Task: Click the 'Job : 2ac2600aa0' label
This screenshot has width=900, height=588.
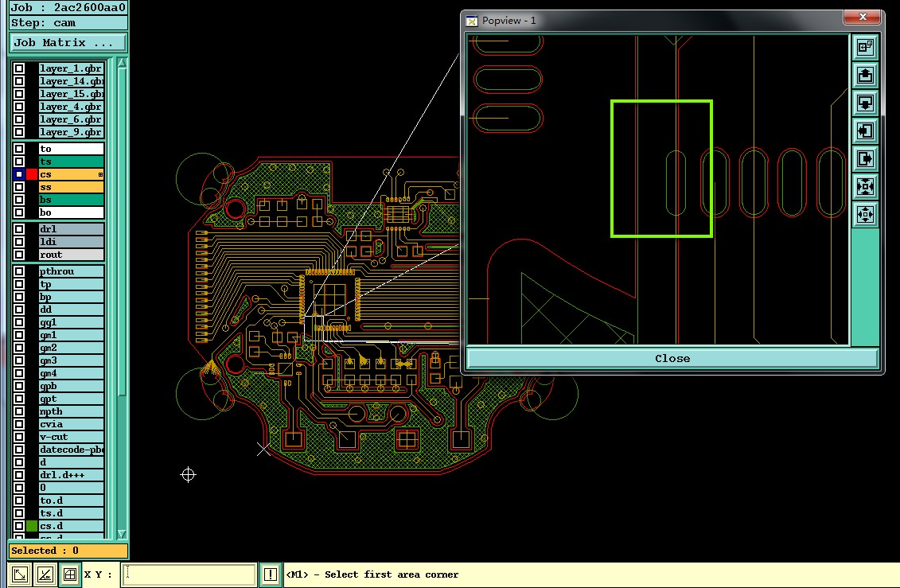Action: tap(68, 7)
